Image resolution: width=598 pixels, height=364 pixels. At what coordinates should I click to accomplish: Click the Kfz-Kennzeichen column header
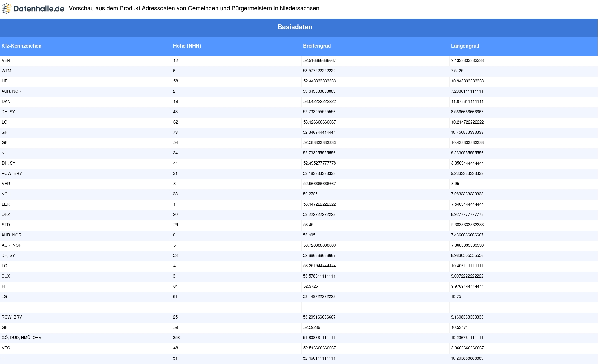(21, 46)
